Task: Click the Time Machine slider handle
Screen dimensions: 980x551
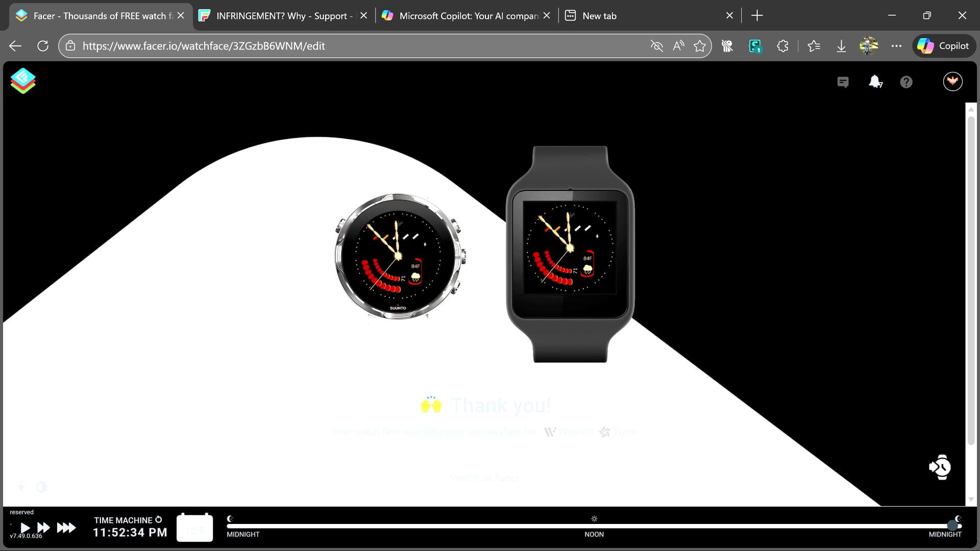Action: coord(952,525)
